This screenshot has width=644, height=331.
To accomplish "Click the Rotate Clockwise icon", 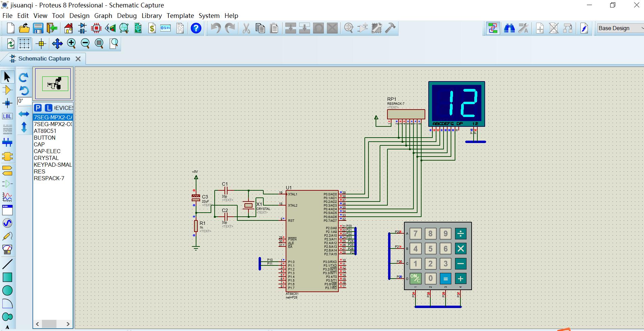I will click(23, 77).
